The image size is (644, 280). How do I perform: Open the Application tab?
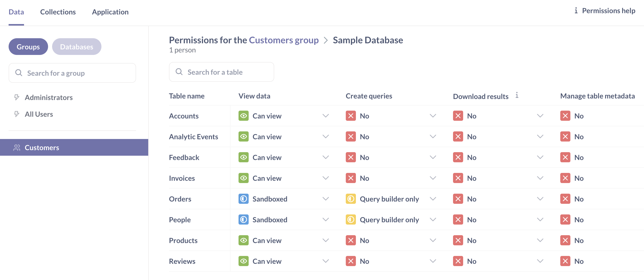tap(110, 12)
